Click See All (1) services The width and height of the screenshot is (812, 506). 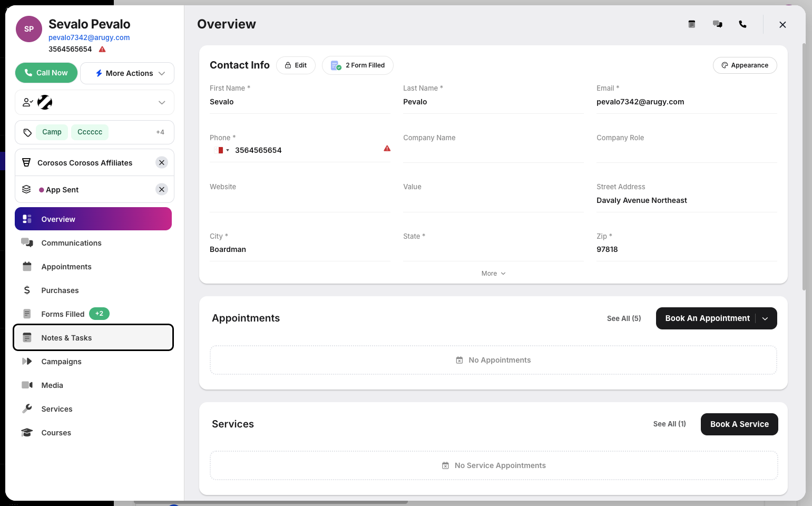(x=670, y=424)
